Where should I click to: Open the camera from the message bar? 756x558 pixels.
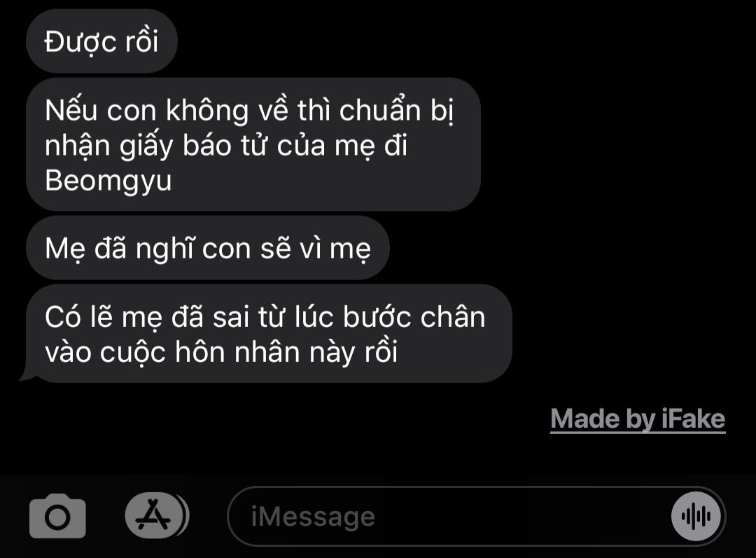pos(57,516)
